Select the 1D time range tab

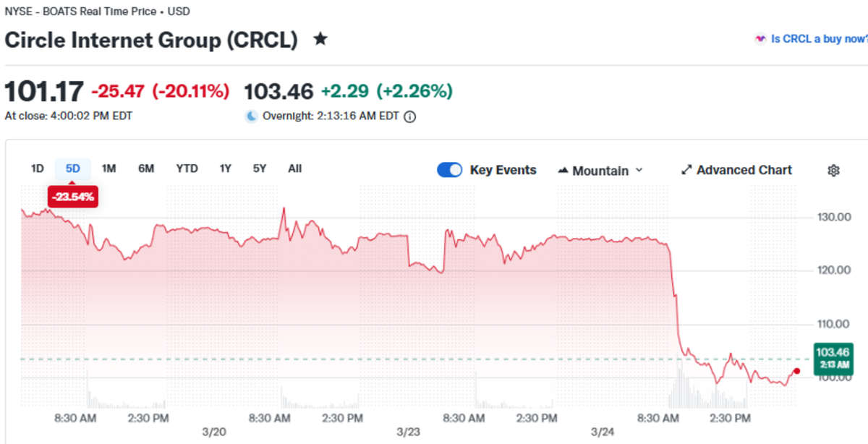tap(38, 168)
